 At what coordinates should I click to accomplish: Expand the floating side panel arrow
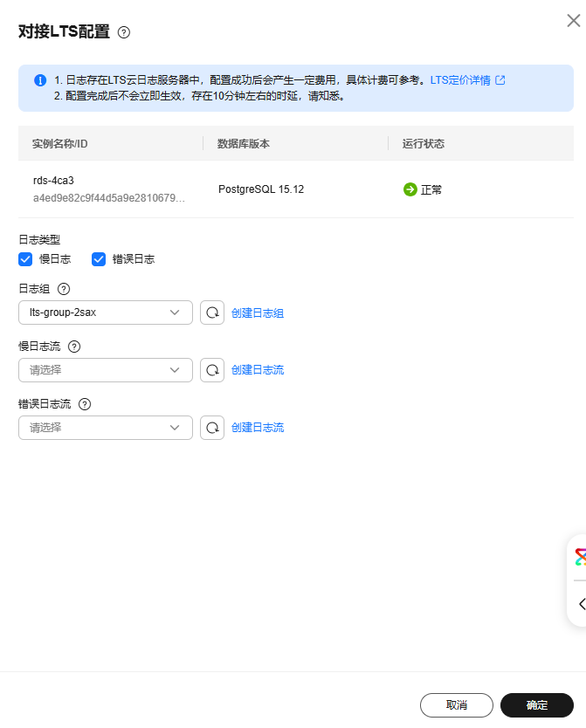(x=582, y=604)
